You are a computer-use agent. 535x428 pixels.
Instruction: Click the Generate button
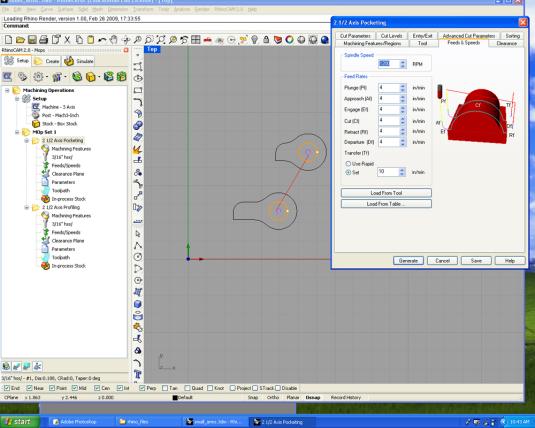point(408,261)
